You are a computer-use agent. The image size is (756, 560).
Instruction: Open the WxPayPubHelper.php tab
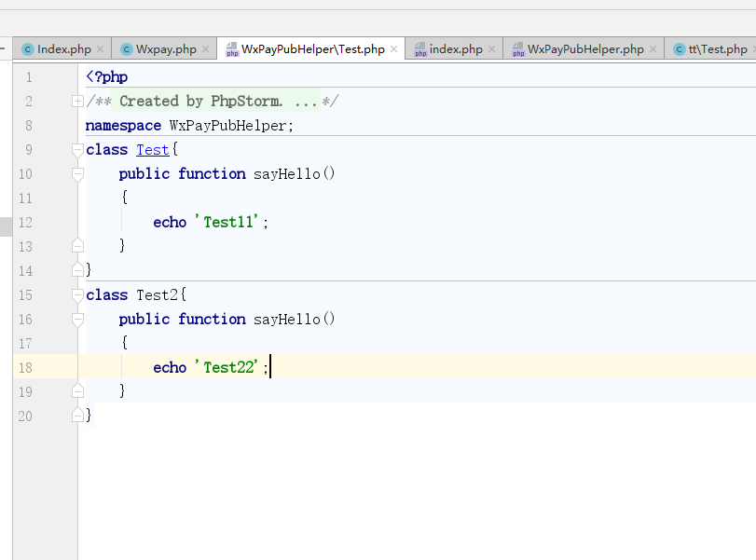tap(584, 49)
